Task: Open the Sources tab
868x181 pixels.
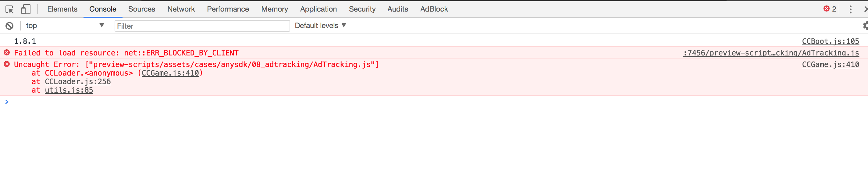Action: tap(141, 9)
